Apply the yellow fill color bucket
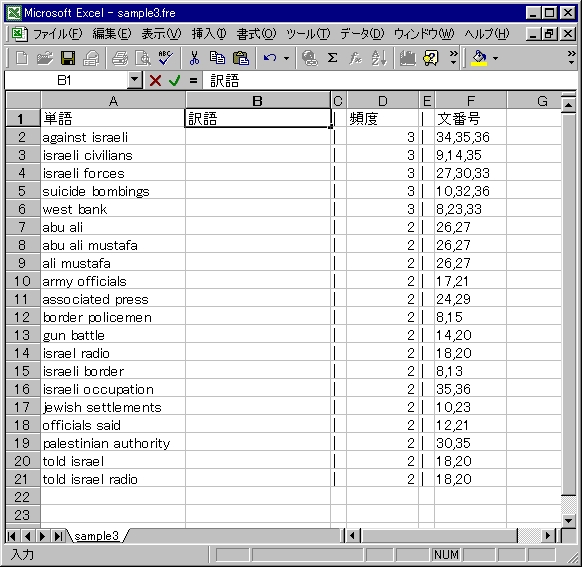This screenshot has width=582, height=567. click(x=479, y=58)
